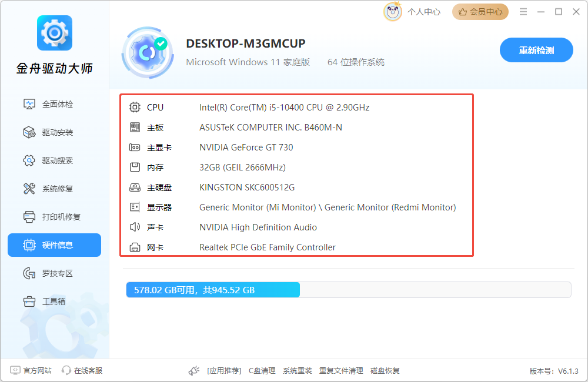Click the 系统修复 wrench icon

[29, 189]
